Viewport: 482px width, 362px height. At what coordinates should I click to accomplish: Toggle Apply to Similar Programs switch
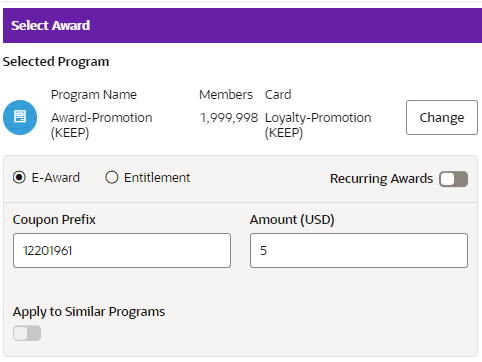pyautogui.click(x=27, y=333)
